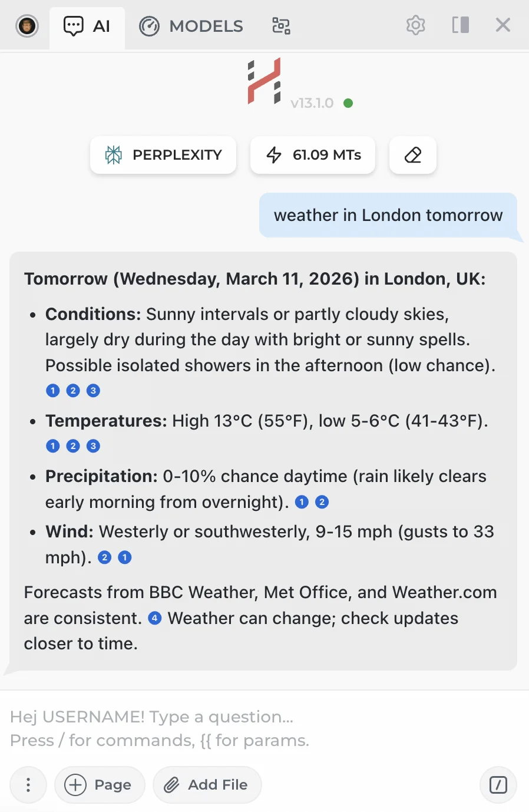Open citation 2 after Precipitation text
Screen dimensions: 529x812
[x=322, y=502]
